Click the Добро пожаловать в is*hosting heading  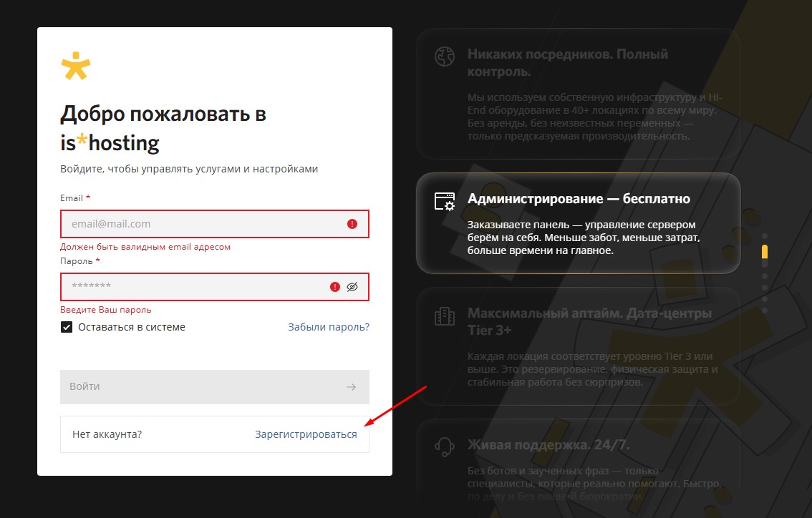(x=163, y=128)
